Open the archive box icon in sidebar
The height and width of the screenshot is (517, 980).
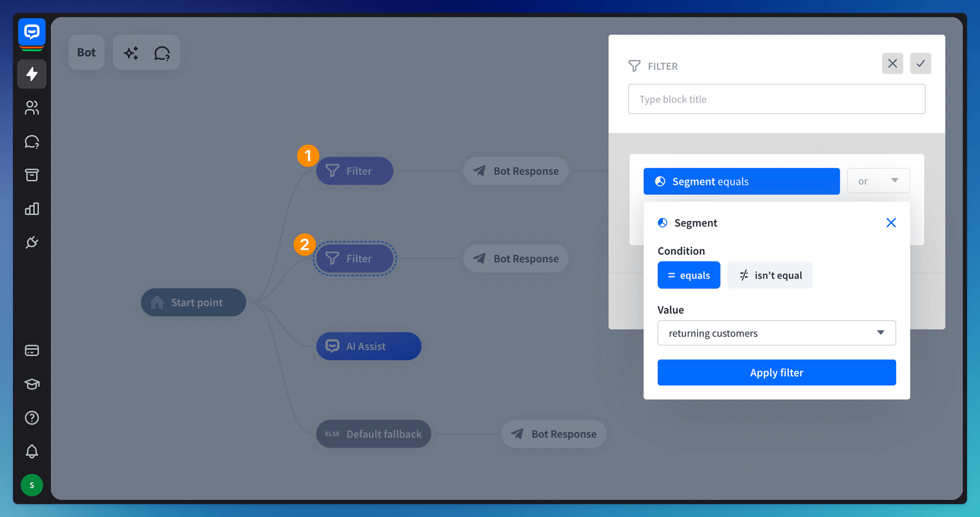point(32,175)
